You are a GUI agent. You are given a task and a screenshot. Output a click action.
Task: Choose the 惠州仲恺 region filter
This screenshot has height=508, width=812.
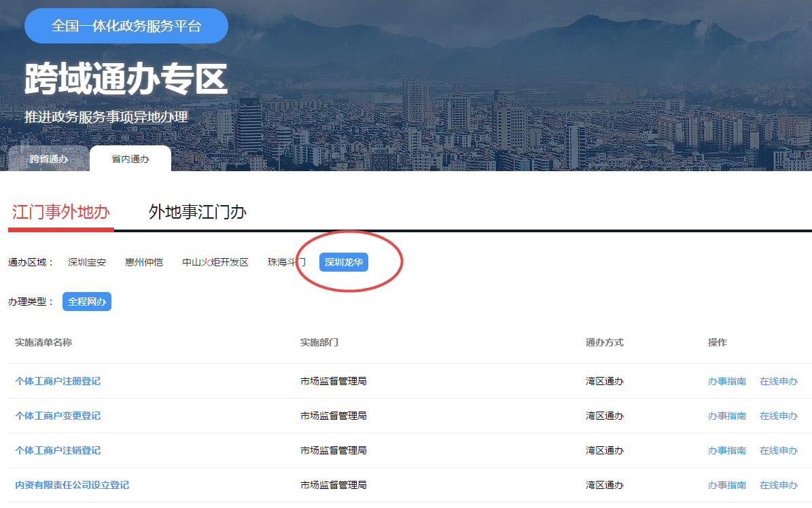pyautogui.click(x=144, y=262)
